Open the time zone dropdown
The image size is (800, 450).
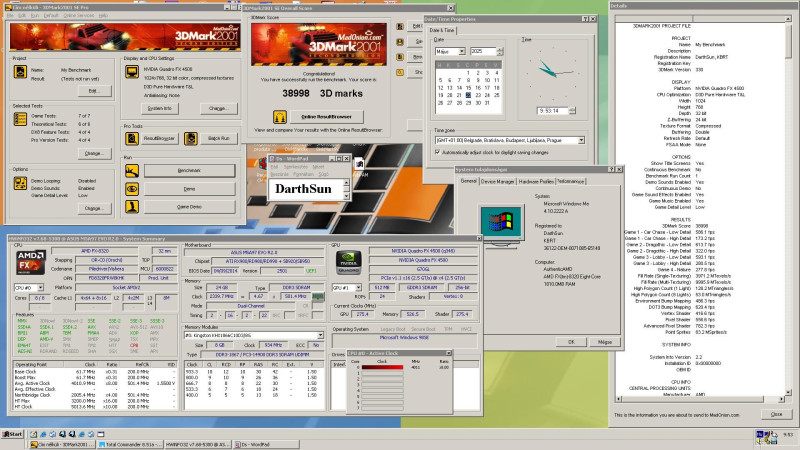click(581, 140)
